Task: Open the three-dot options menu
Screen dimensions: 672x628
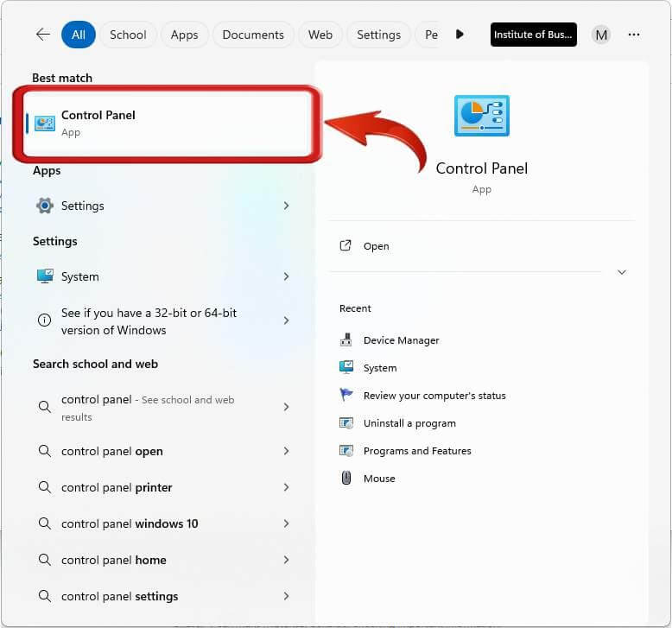Action: tap(634, 35)
